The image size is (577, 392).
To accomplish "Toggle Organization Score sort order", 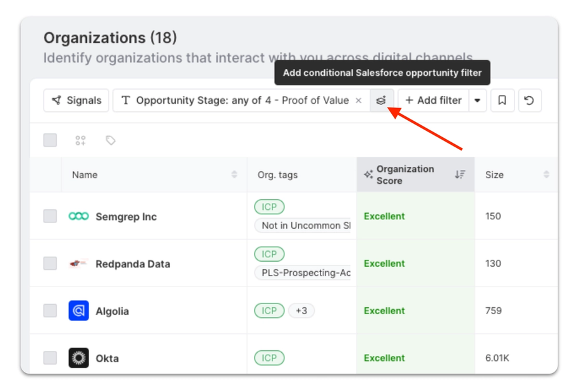I will point(460,175).
